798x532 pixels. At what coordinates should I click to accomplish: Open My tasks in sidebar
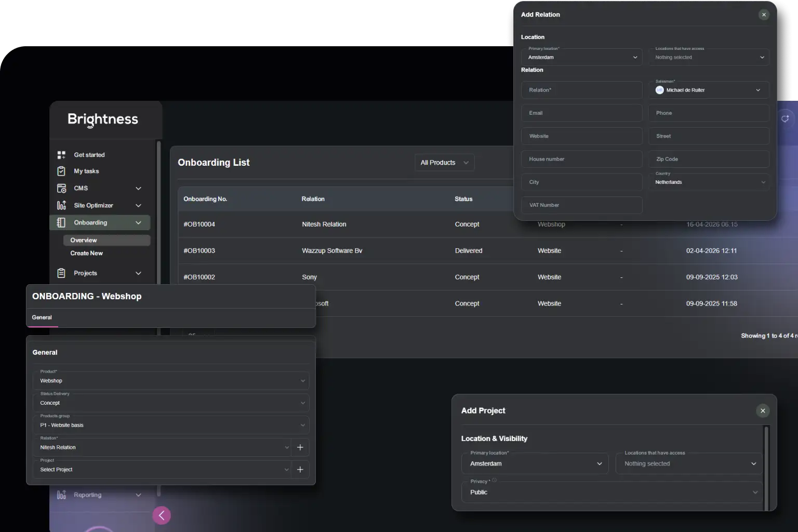86,171
